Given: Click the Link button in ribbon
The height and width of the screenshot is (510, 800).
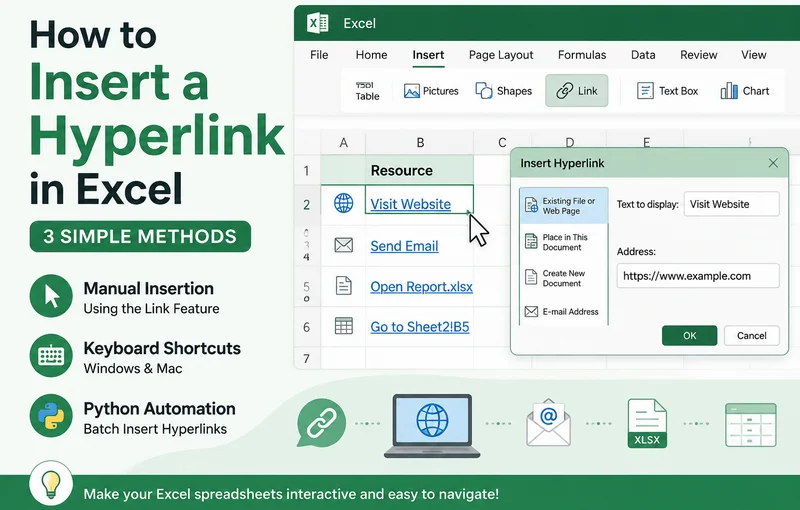Looking at the screenshot, I should 577,91.
